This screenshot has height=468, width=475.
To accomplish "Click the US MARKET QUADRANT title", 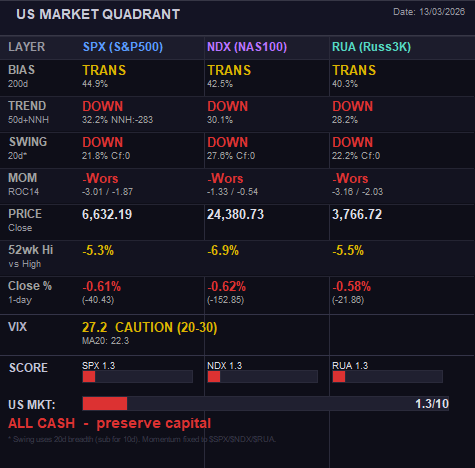I will tap(98, 14).
